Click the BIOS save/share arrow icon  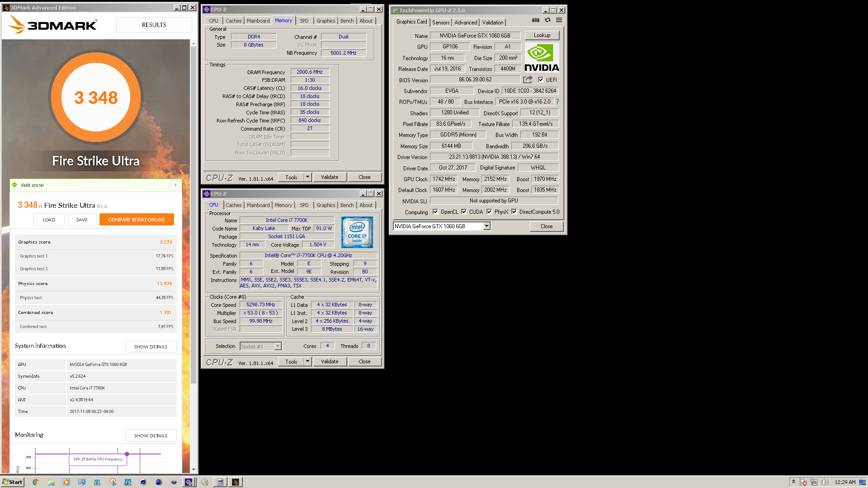[x=528, y=80]
